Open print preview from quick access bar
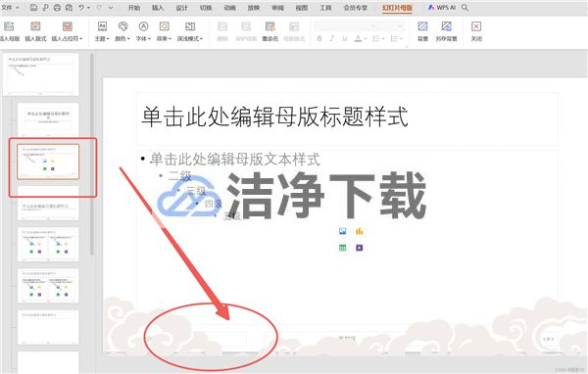The width and height of the screenshot is (588, 374). pos(69,7)
